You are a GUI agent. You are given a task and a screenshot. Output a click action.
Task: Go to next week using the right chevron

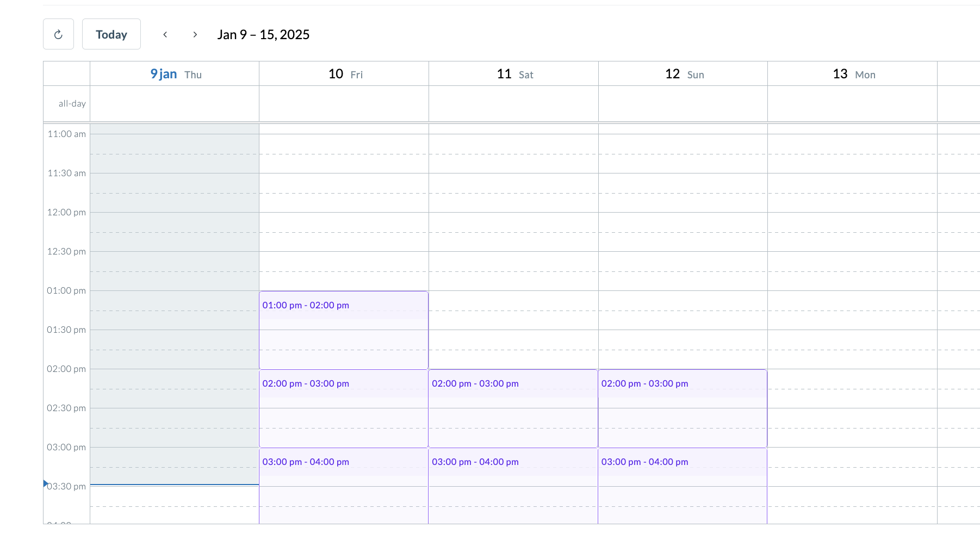pos(195,34)
